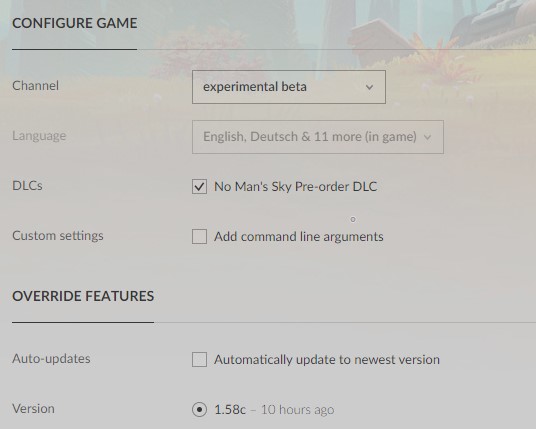536x429 pixels.
Task: Click the chevron arrow in Channel dropdown
Action: pos(369,87)
